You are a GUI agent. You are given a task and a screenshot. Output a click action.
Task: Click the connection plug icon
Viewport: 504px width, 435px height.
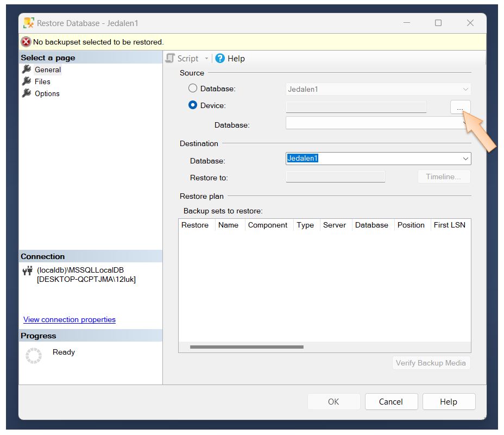[x=28, y=271]
